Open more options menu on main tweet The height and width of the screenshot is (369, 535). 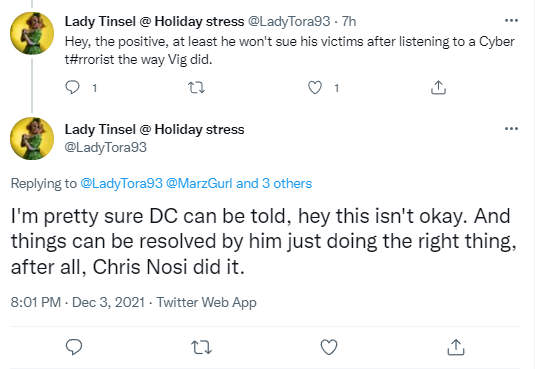pos(511,129)
